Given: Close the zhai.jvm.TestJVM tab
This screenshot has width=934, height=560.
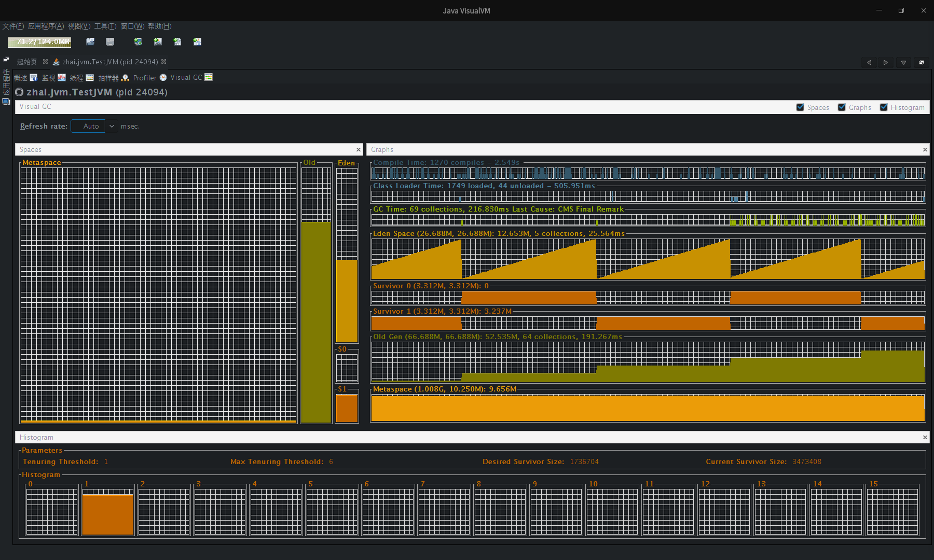Looking at the screenshot, I should pyautogui.click(x=164, y=61).
